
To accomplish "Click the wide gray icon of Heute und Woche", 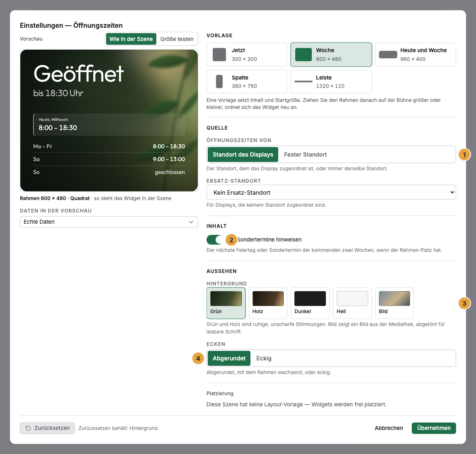I will click(x=388, y=55).
